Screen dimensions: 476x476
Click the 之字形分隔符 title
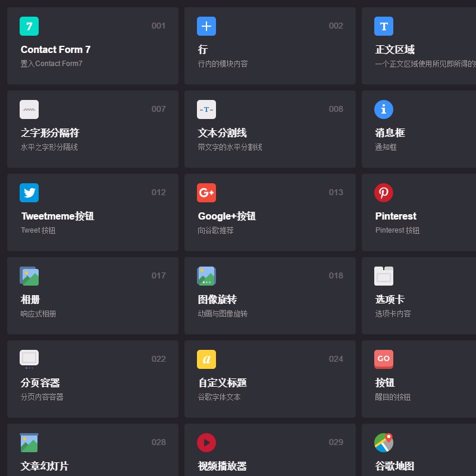point(50,133)
